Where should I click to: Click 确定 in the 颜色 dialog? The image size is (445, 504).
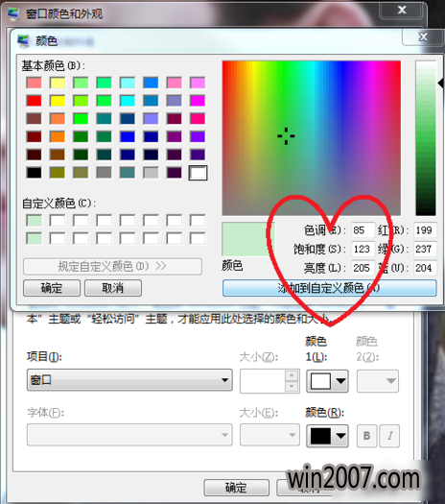click(52, 288)
